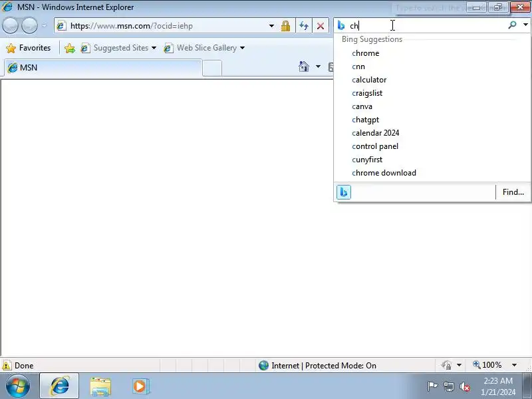The width and height of the screenshot is (532, 399).
Task: Expand the Home button dropdown arrow
Action: [x=318, y=66]
